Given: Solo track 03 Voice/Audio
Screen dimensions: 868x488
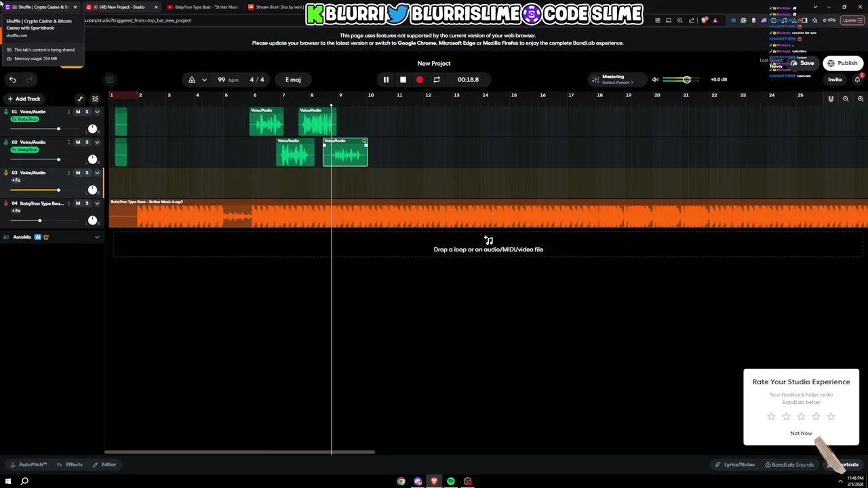Looking at the screenshot, I should point(87,173).
